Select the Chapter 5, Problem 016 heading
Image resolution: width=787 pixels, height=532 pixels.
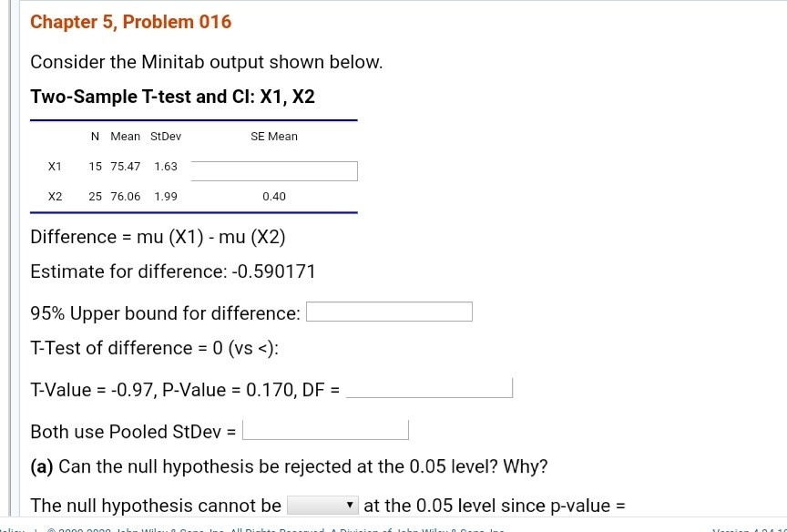point(130,22)
